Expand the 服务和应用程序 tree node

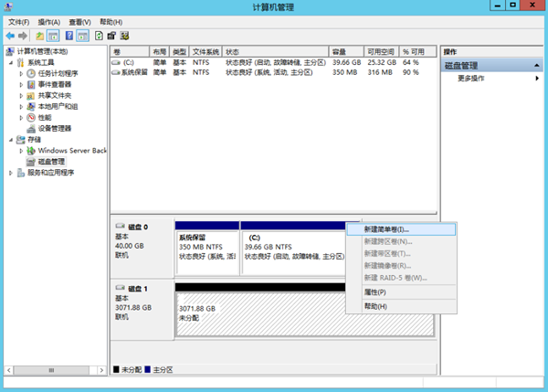point(12,172)
